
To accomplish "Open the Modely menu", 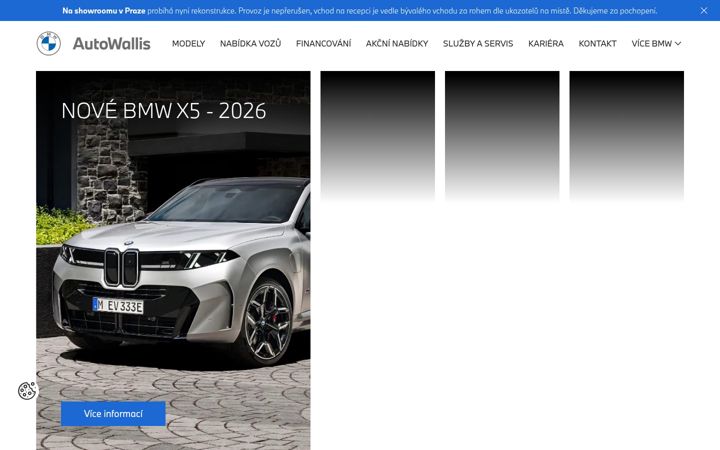I will click(188, 44).
